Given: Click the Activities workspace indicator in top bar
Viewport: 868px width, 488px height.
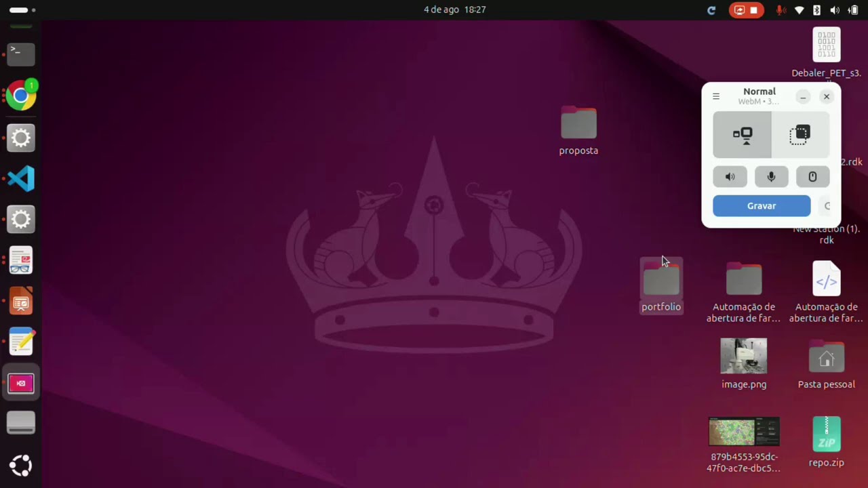Looking at the screenshot, I should (x=23, y=9).
